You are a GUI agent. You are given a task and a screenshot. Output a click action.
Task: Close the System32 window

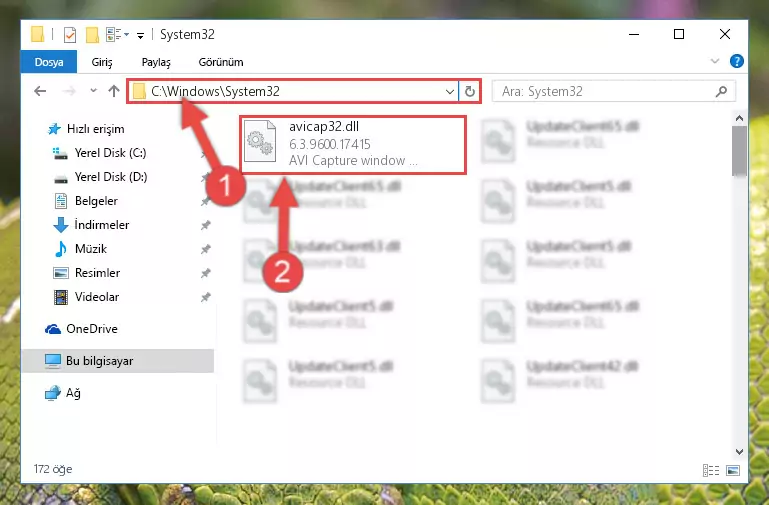(x=724, y=34)
